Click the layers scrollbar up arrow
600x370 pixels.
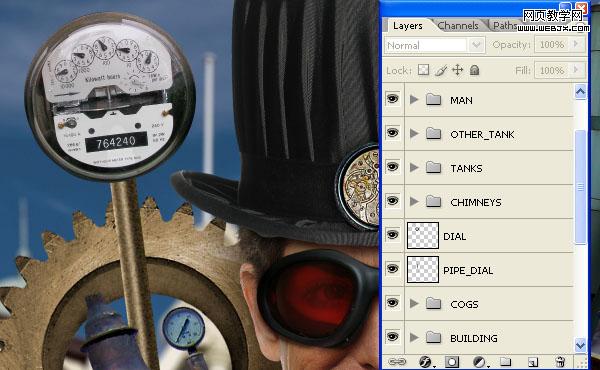[580, 92]
